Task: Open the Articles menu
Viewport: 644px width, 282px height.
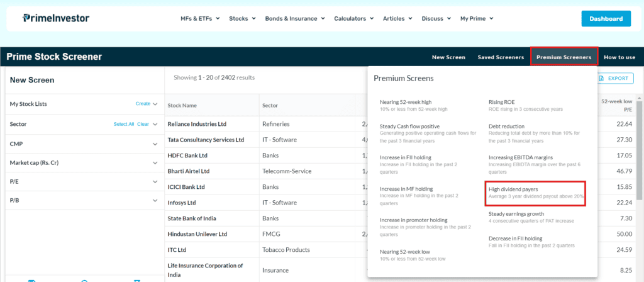Action: [397, 18]
